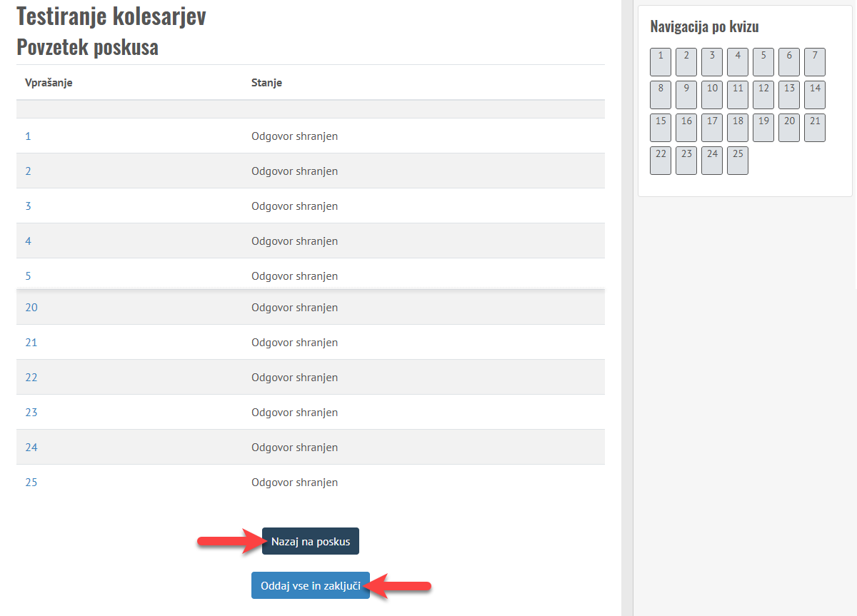
Task: Jump to question 25 link in table
Action: [x=31, y=483]
